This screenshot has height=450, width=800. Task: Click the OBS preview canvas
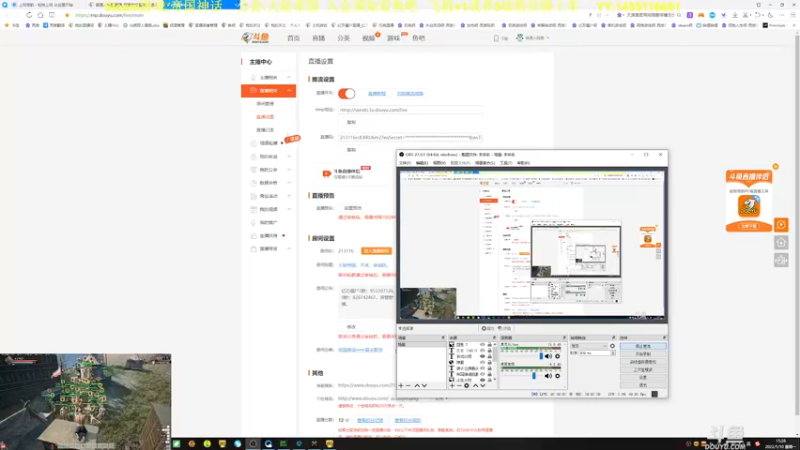point(532,245)
